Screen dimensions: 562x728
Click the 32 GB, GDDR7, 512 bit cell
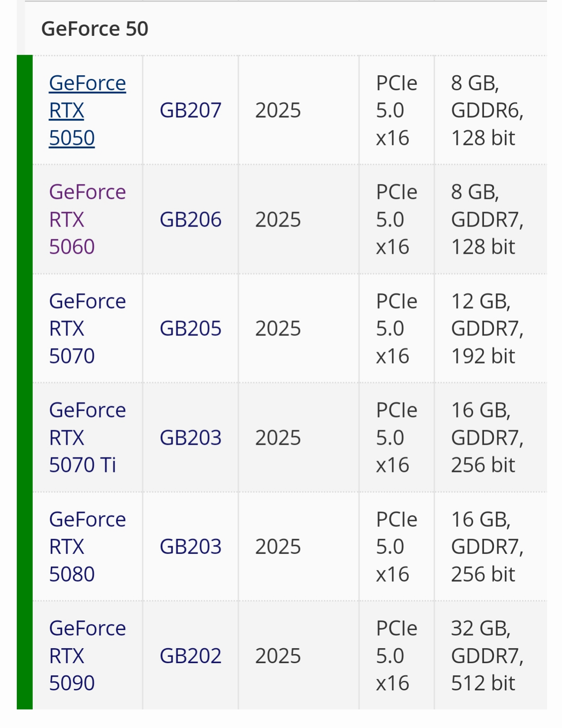(x=487, y=656)
